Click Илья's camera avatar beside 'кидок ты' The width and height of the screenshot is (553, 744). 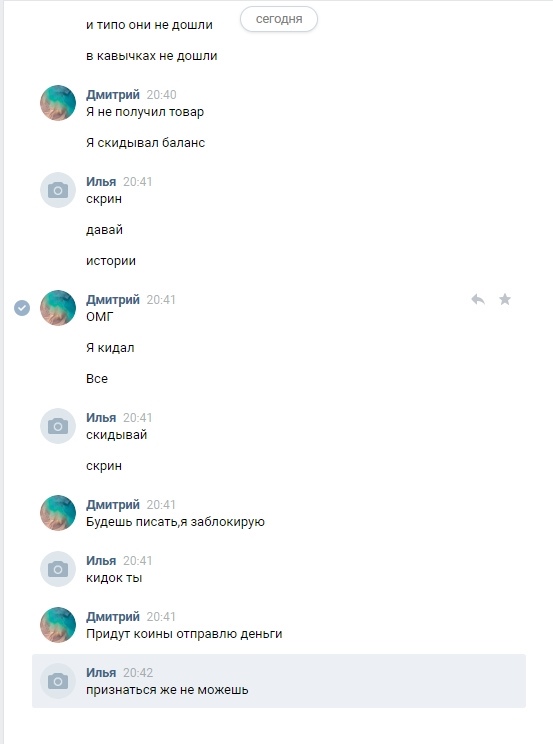[x=58, y=569]
